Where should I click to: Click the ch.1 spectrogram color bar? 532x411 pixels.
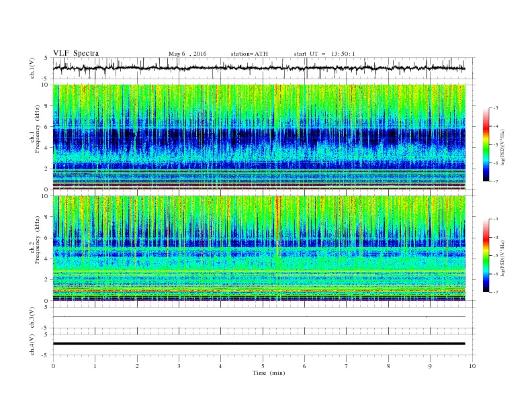point(486,144)
